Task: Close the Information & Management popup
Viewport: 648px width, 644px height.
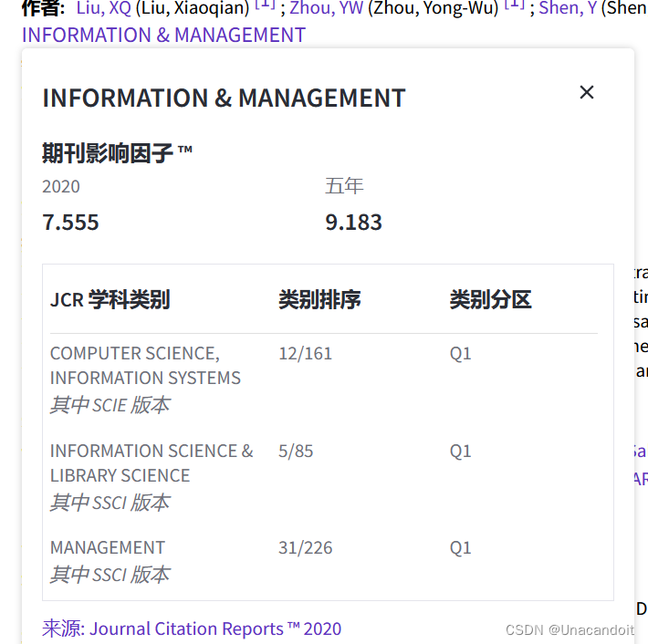Action: [587, 92]
